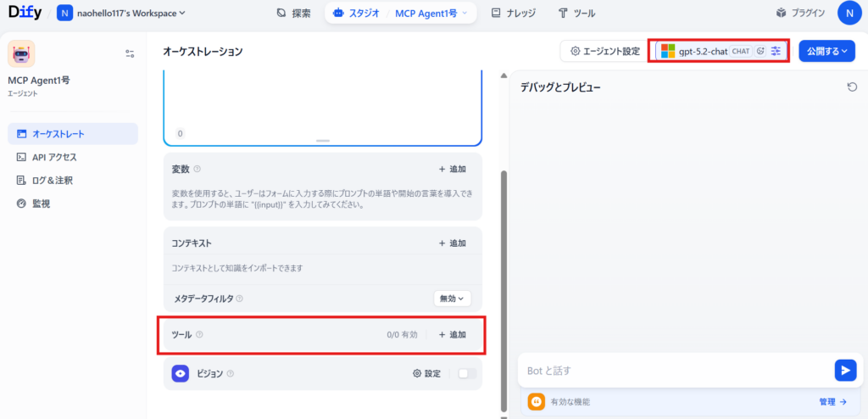
Task: Click the Bot と話す chat input field
Action: coord(674,370)
